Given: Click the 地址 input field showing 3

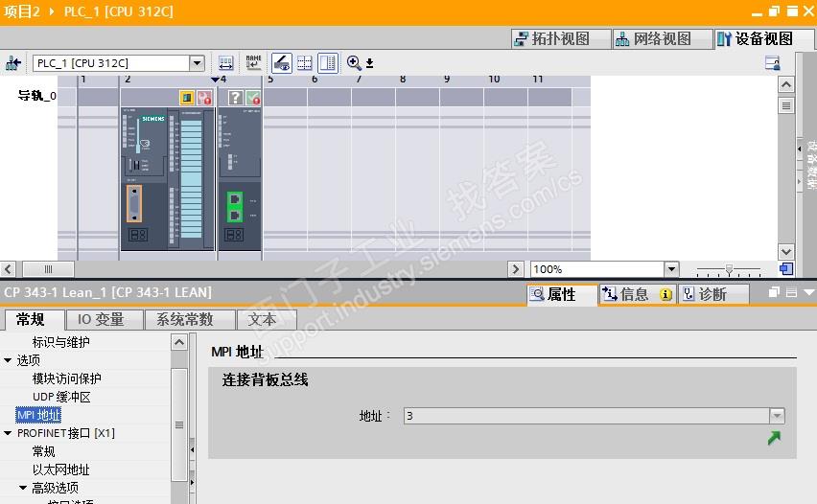Looking at the screenshot, I should coord(587,416).
